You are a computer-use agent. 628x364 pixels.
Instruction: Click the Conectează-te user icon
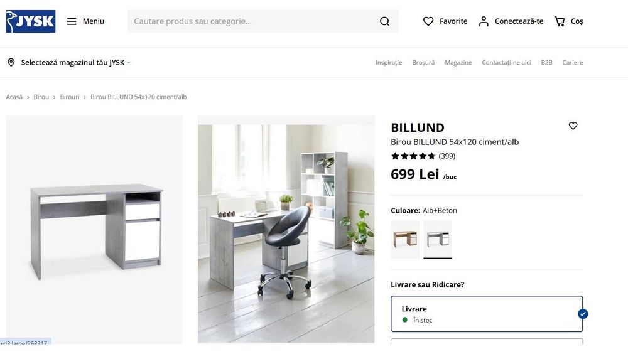coord(484,21)
